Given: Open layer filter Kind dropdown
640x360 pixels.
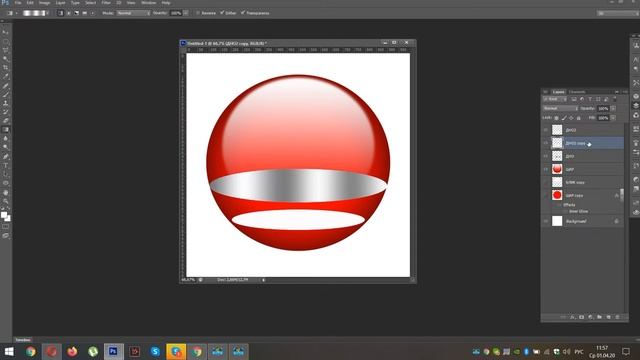Looking at the screenshot, I should coord(555,99).
